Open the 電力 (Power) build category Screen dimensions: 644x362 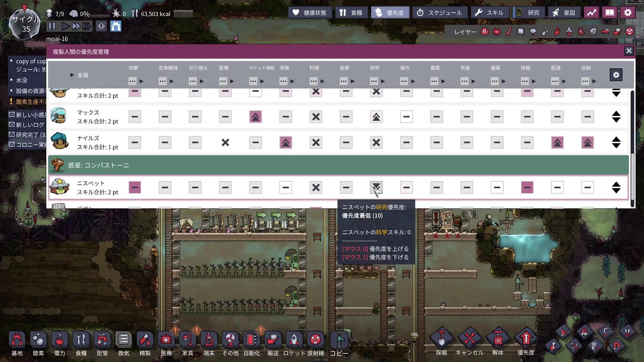[x=59, y=340]
